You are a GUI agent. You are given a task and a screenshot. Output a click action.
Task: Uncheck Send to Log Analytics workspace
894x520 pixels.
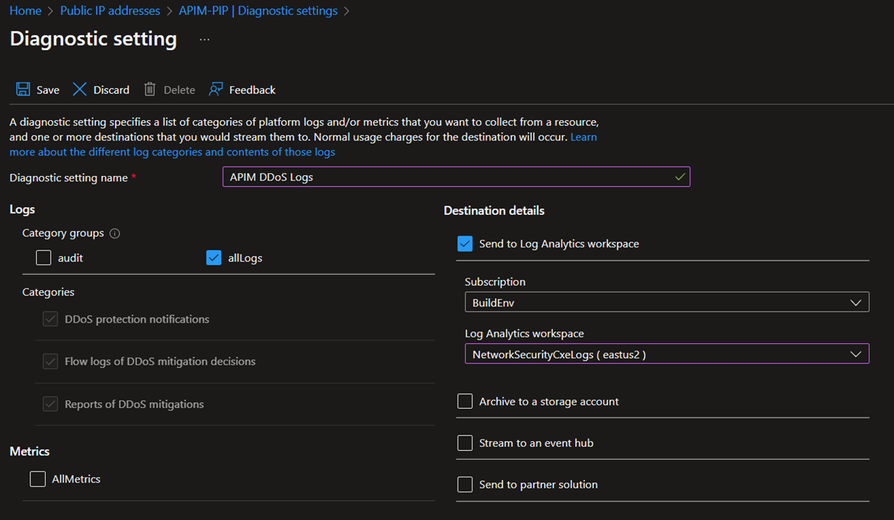(465, 243)
